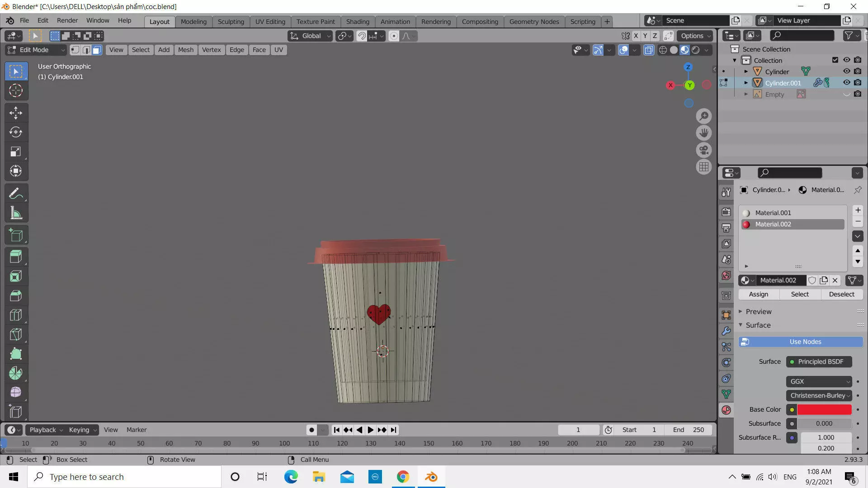
Task: Uncheck the Collection exclude checkbox
Action: pyautogui.click(x=835, y=60)
